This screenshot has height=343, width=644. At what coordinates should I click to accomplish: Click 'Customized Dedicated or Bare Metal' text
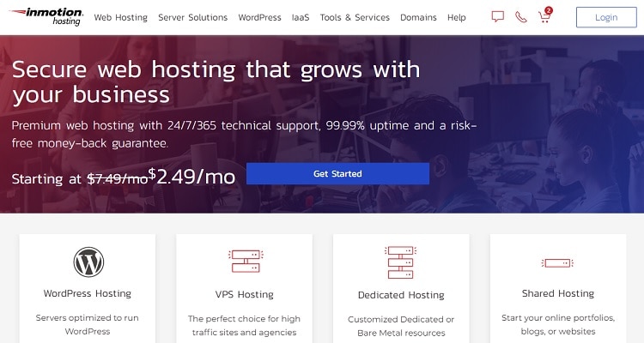coord(401,326)
